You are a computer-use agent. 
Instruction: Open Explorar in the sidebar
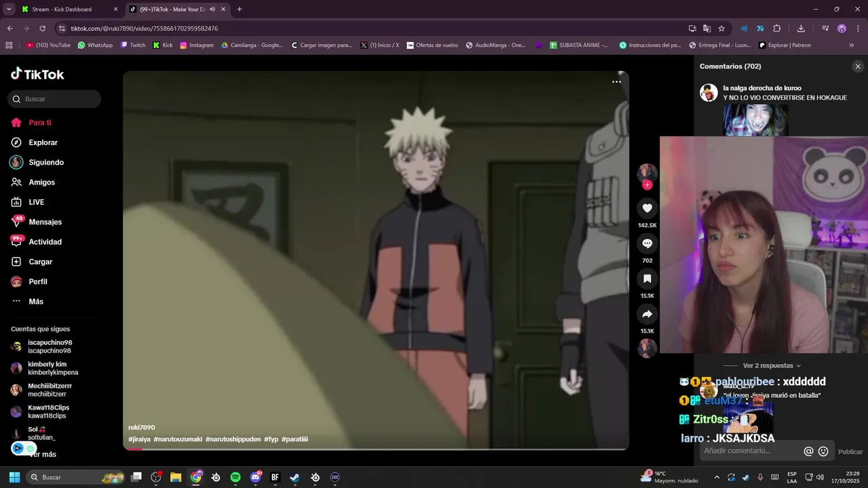(43, 142)
